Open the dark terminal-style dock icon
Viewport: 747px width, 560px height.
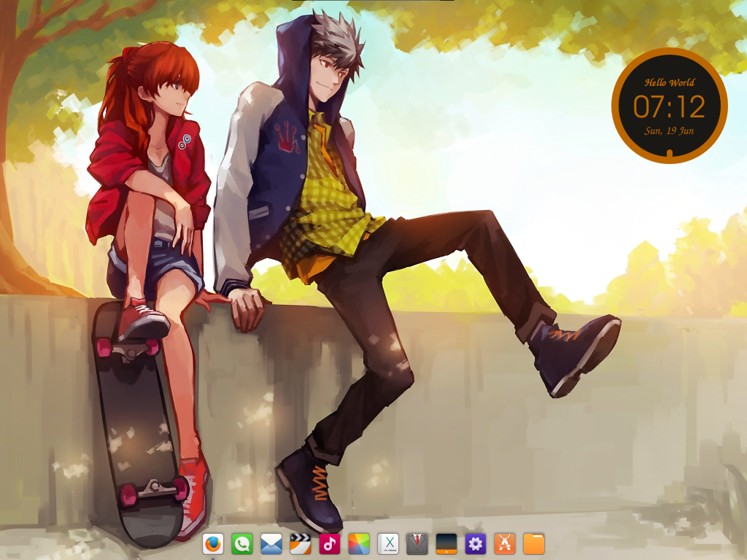446,544
